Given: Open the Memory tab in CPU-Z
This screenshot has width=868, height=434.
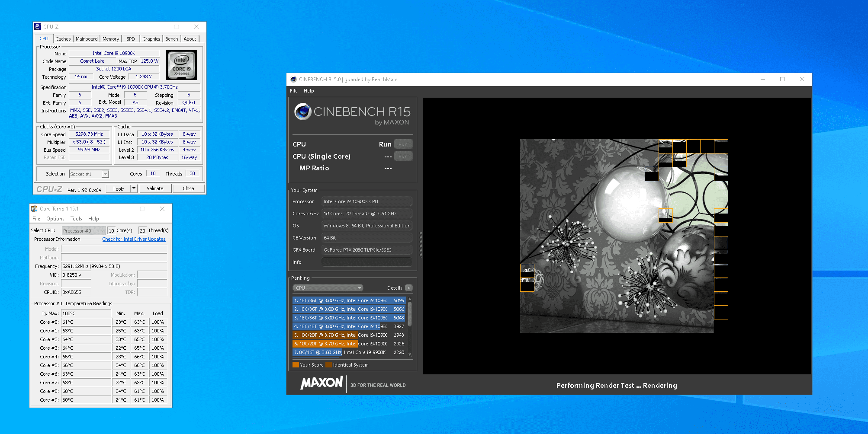Looking at the screenshot, I should (111, 39).
